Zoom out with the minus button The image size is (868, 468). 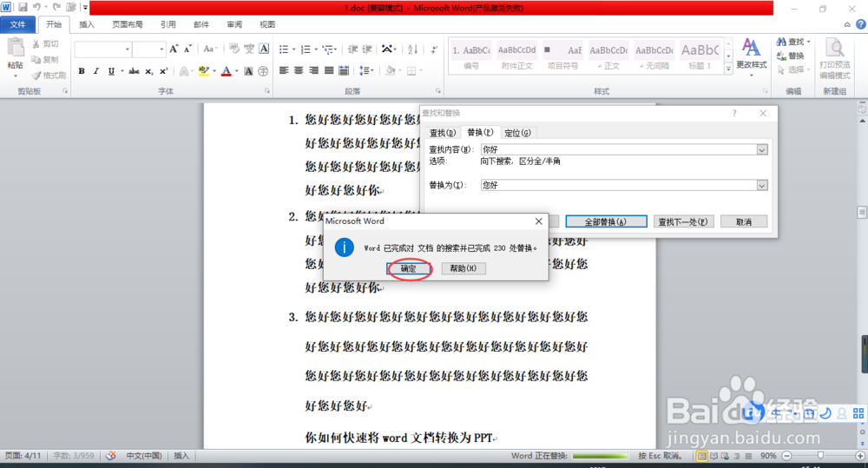click(x=786, y=456)
